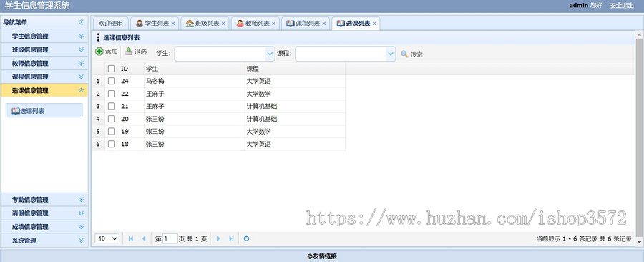Close the 学生列表 tab
This screenshot has width=644, height=262.
pos(173,24)
